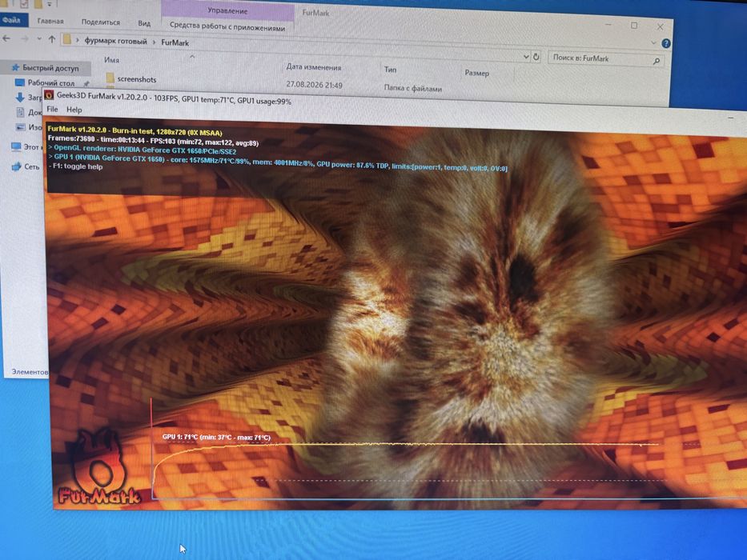Click 'FurMark' breadcrumb in address bar
Viewport: 747px width, 560px height.
click(x=175, y=42)
